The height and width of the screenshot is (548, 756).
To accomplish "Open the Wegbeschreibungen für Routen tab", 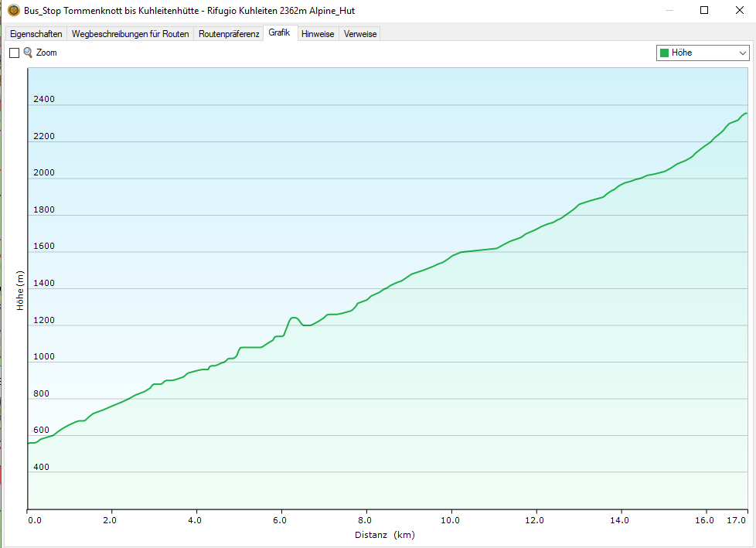I will 130,34.
